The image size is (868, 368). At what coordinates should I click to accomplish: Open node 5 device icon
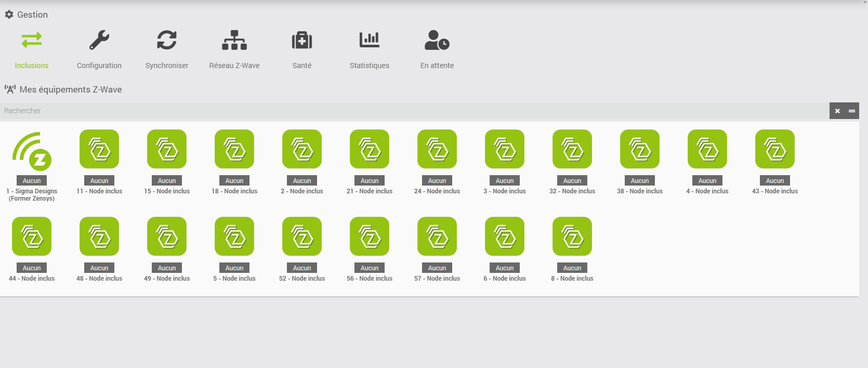click(x=234, y=236)
